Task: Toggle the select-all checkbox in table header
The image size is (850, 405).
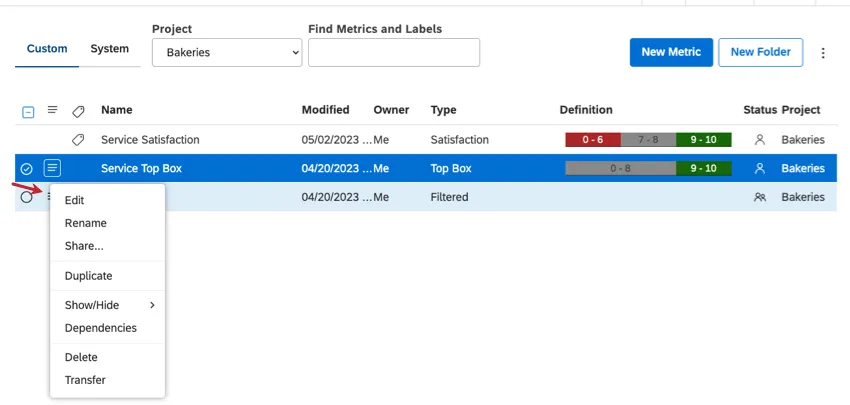Action: [x=28, y=111]
